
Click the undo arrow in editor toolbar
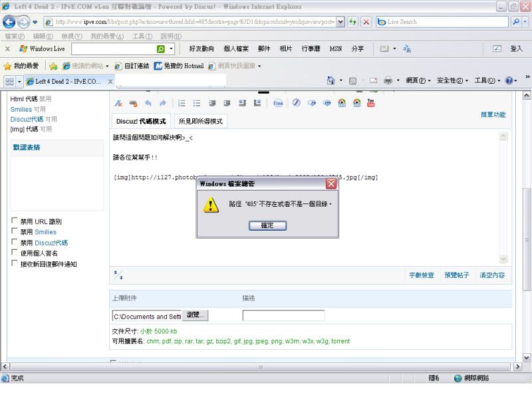(x=148, y=103)
